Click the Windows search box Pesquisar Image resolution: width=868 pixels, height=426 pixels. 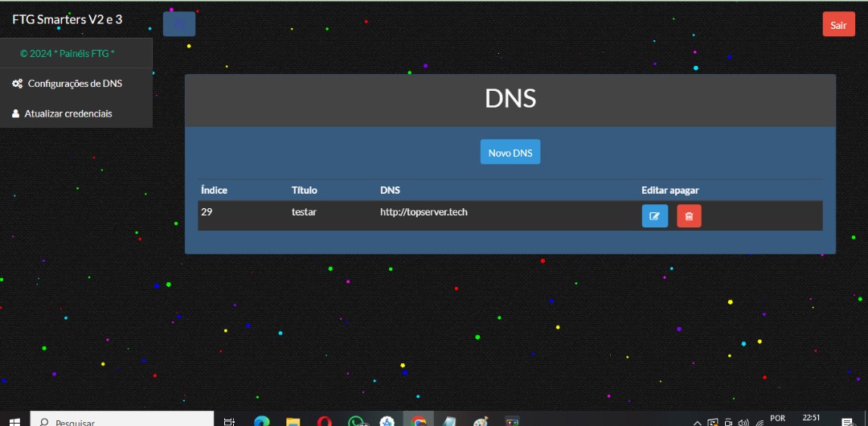[121, 421]
